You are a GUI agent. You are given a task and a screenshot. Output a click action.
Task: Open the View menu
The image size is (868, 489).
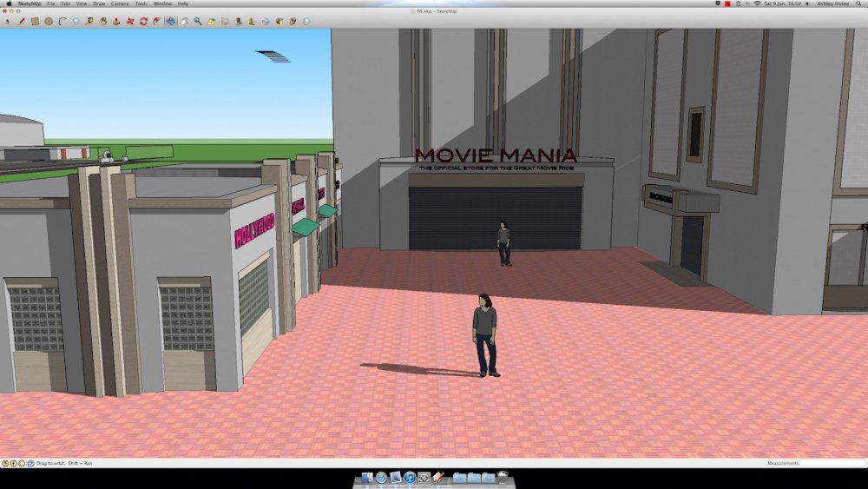[x=82, y=3]
